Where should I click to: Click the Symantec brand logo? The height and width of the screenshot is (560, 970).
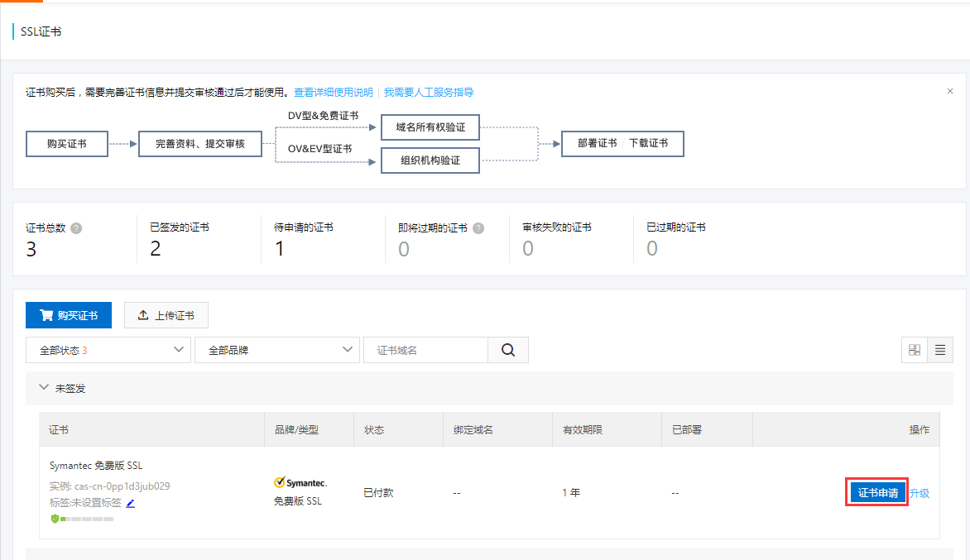301,481
